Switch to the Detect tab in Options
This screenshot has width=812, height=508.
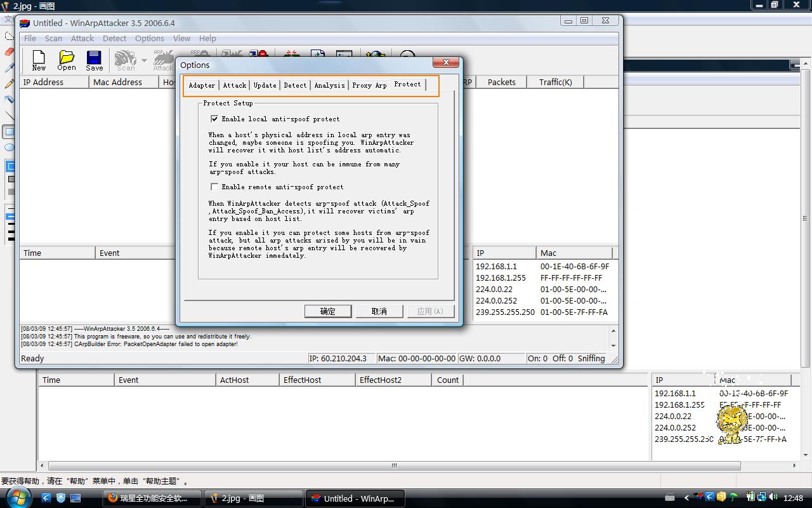[x=295, y=85]
